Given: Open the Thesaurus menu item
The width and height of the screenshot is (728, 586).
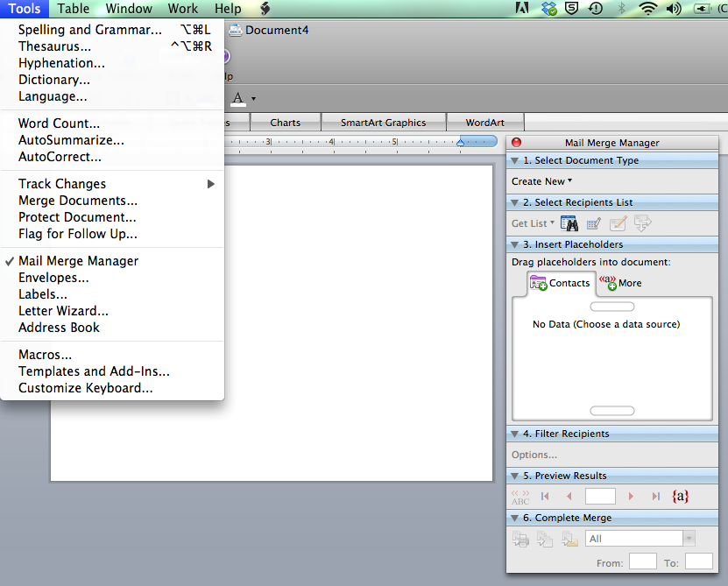Looking at the screenshot, I should [x=112, y=46].
